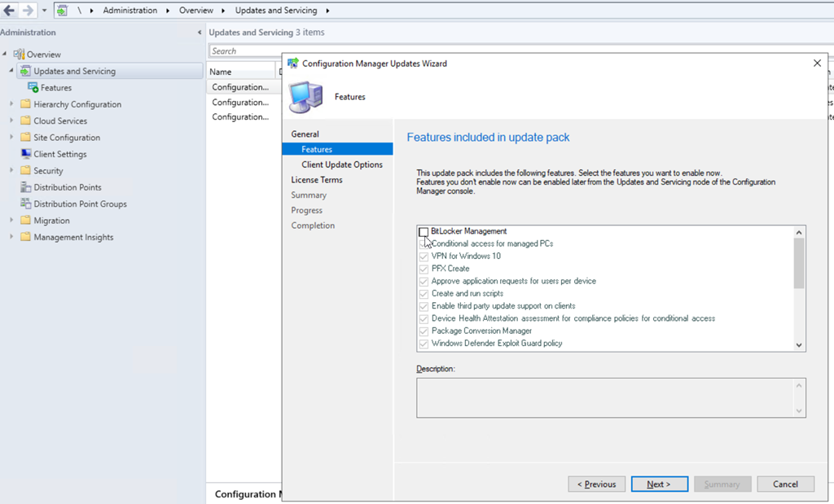This screenshot has height=504, width=834.
Task: Go to the General wizard step
Action: tap(305, 134)
